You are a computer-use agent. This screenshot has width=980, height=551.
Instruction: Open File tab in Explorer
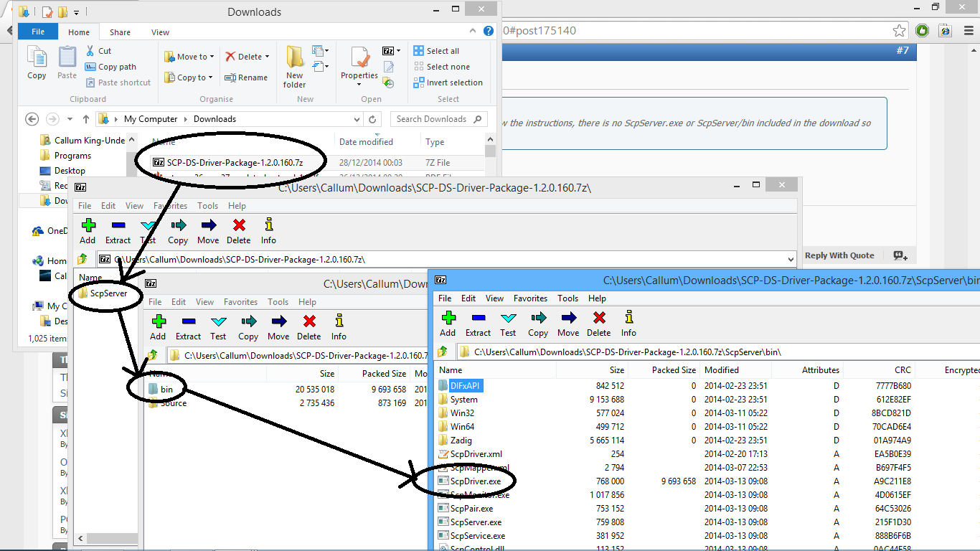coord(38,32)
